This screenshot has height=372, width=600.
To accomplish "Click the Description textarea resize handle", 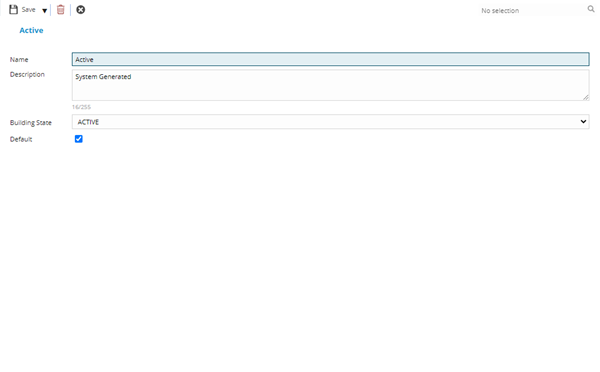I will (x=586, y=98).
